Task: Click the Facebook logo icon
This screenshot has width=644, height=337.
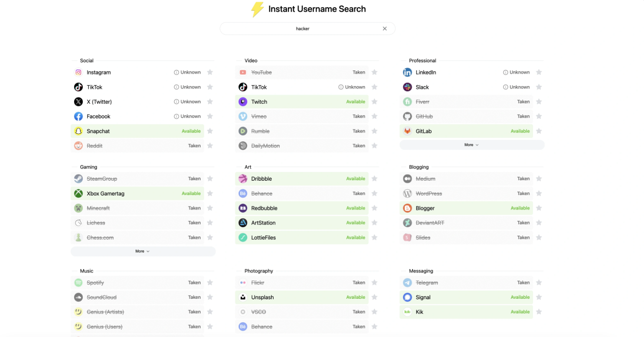Action: (78, 116)
